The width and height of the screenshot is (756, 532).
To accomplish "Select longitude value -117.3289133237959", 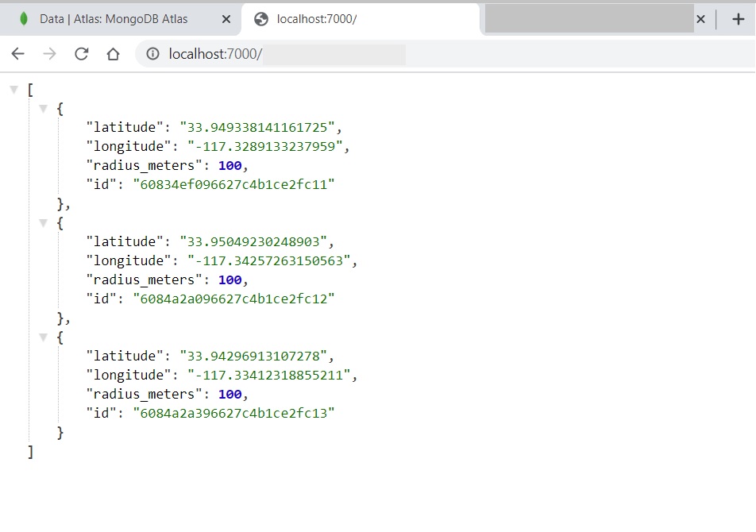I will (x=264, y=146).
